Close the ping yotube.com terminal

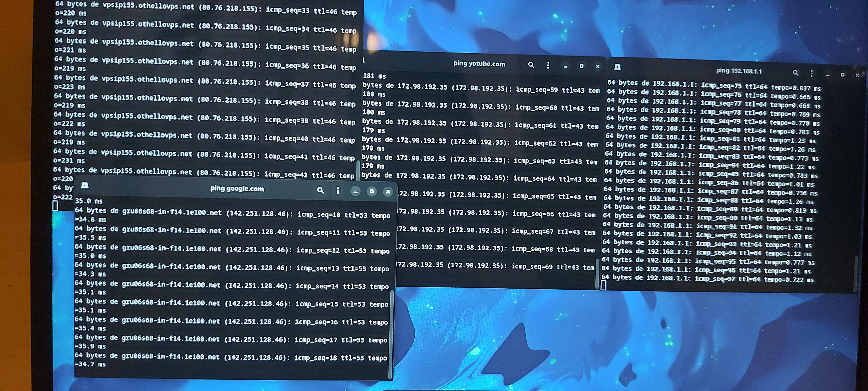(598, 67)
